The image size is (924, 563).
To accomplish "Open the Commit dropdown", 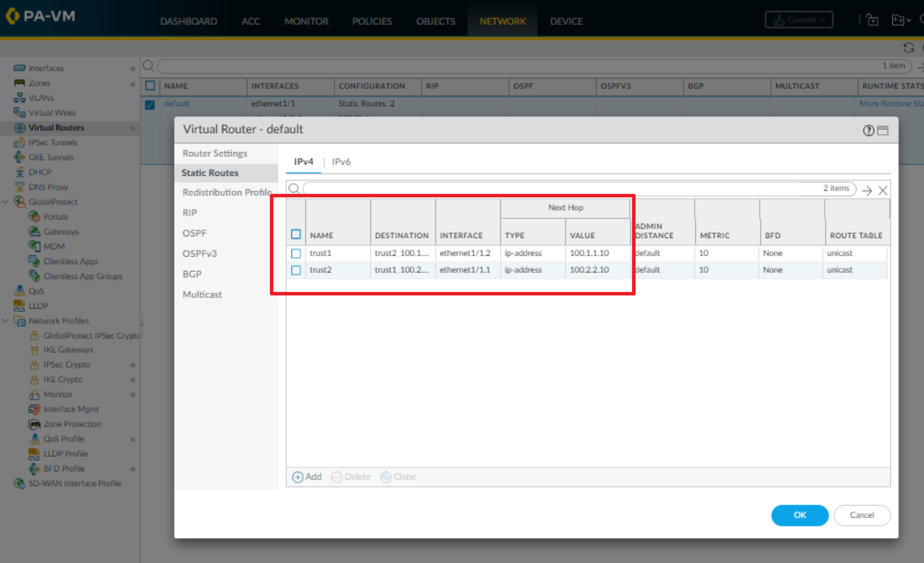I will tap(799, 20).
